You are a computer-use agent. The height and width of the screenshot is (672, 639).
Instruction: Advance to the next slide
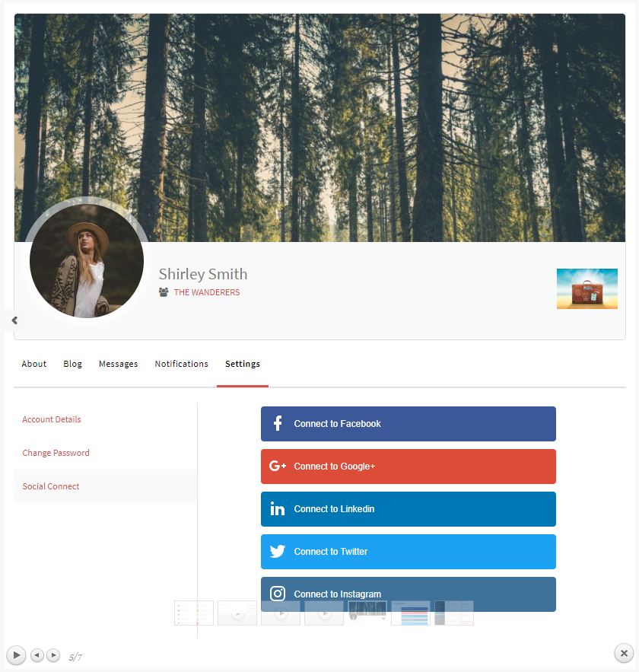point(53,654)
